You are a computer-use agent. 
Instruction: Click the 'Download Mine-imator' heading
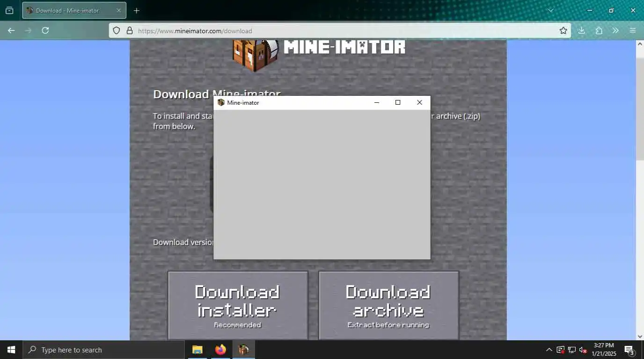coord(217,94)
